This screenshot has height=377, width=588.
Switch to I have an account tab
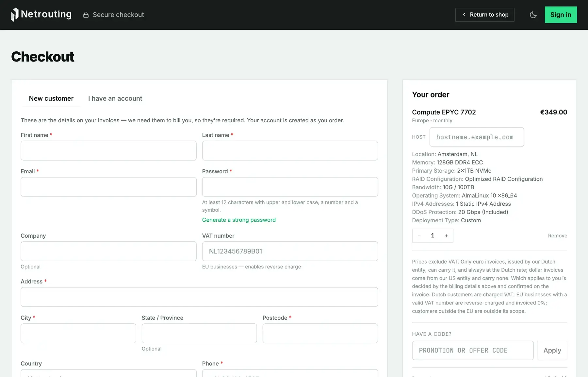(115, 98)
